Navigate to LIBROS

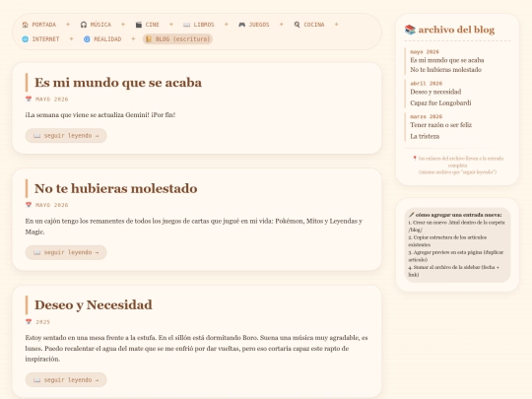(199, 25)
